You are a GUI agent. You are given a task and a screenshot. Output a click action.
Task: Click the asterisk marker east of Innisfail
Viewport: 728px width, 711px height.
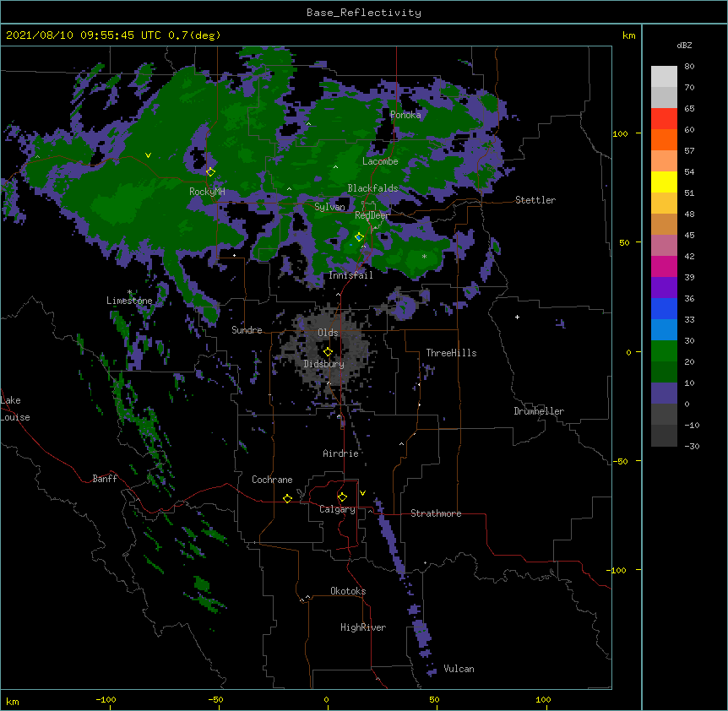point(424,257)
